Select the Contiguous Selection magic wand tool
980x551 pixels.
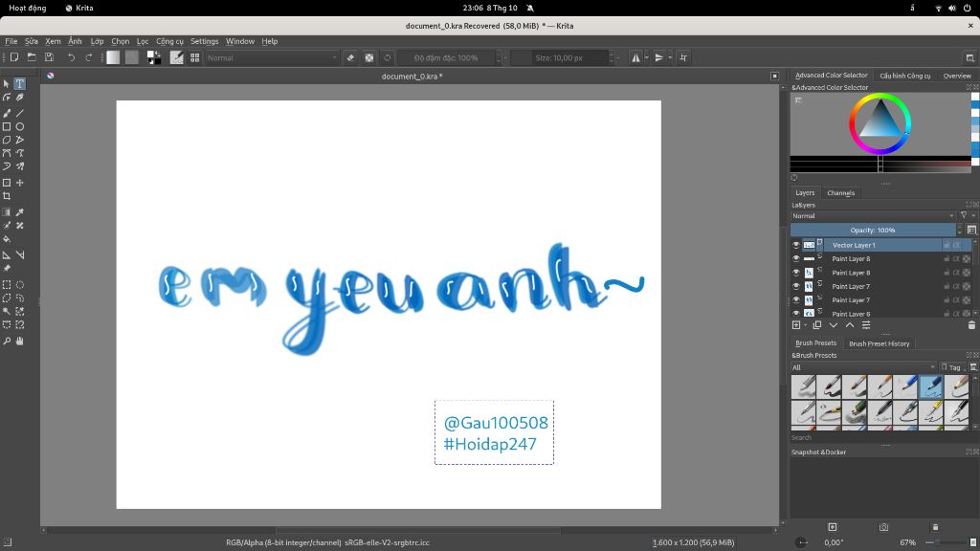tap(7, 311)
